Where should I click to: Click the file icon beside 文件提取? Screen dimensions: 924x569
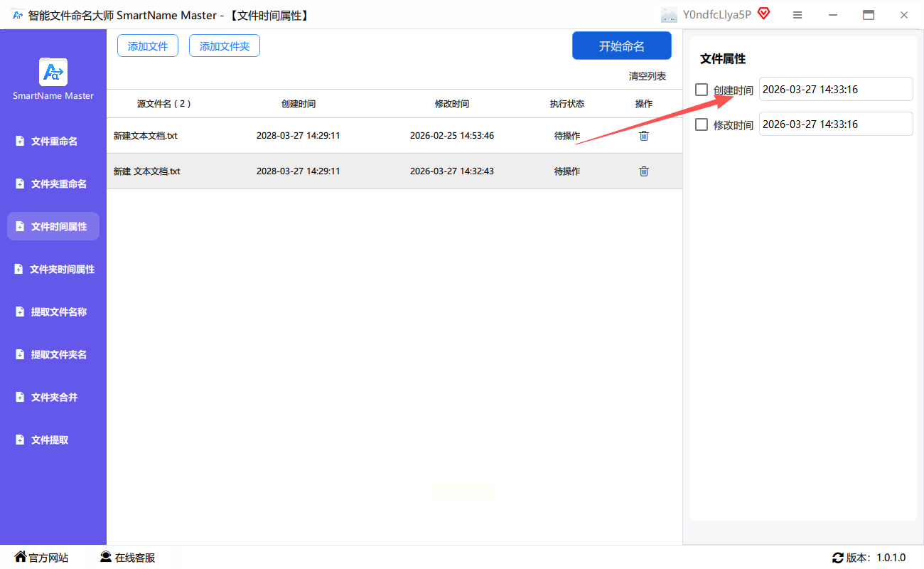coord(20,440)
